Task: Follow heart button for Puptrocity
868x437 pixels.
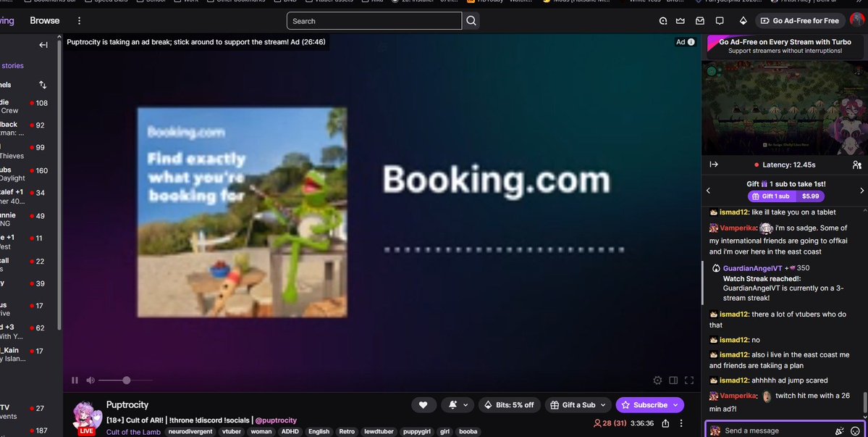Action: (x=424, y=405)
